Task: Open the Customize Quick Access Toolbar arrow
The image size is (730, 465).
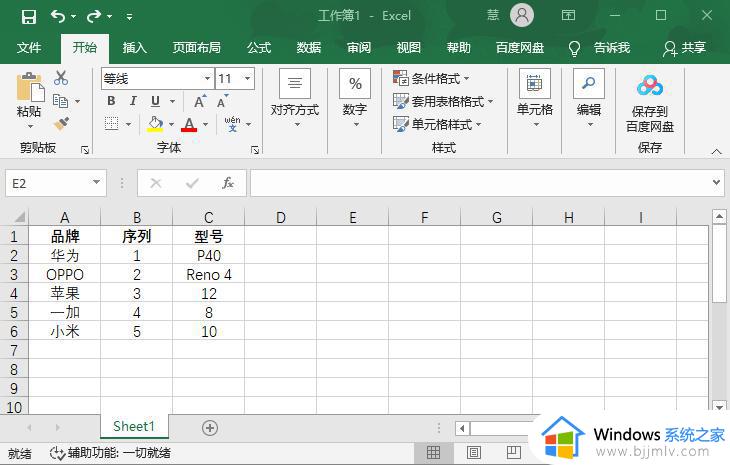Action: click(129, 18)
